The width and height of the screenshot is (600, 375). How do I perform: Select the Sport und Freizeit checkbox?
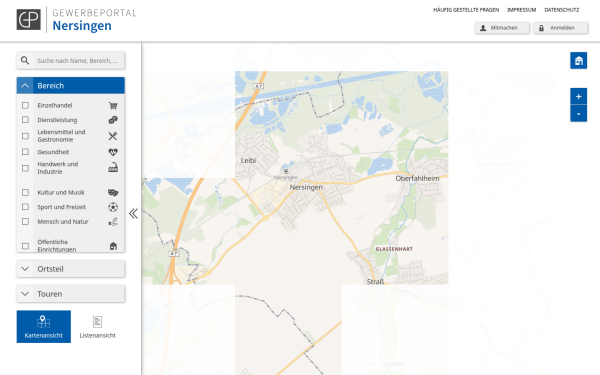(25, 207)
